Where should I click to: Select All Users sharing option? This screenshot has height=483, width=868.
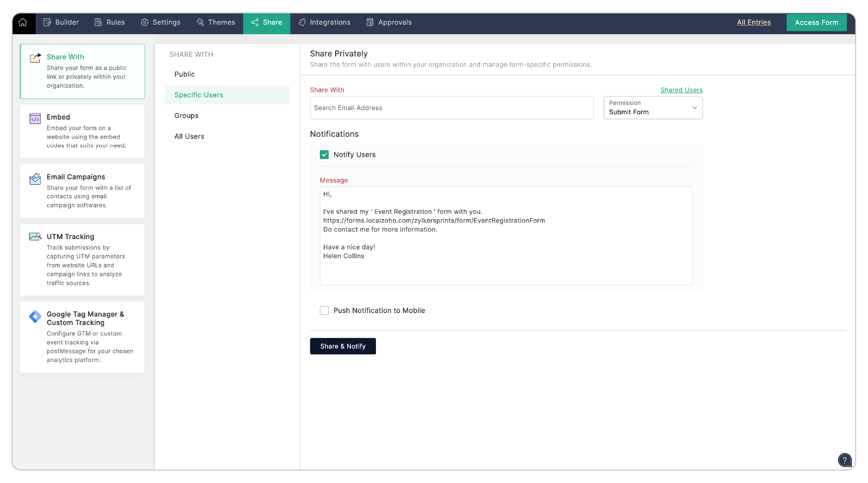pos(189,136)
